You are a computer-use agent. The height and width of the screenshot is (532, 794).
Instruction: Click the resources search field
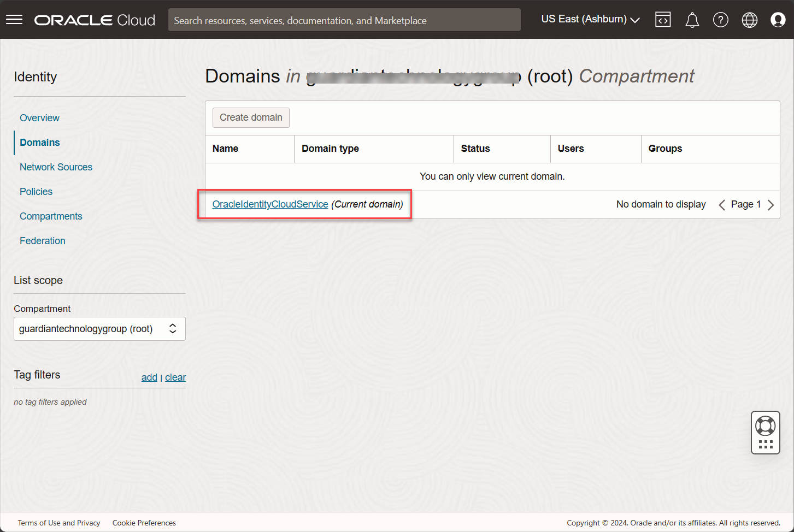point(344,20)
